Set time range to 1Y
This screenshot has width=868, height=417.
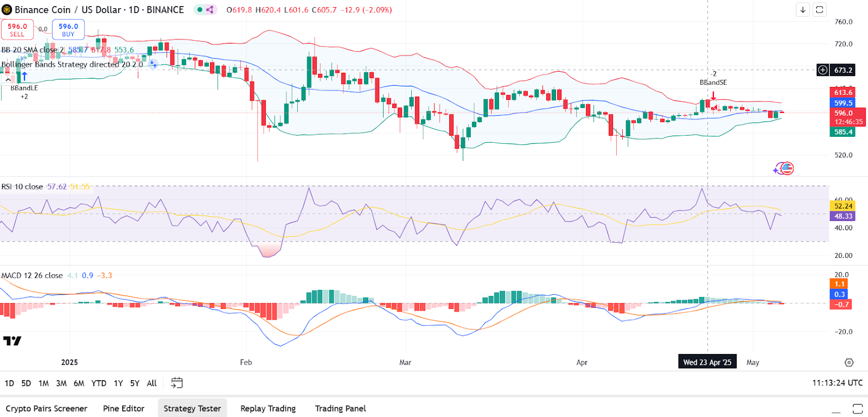pos(118,383)
